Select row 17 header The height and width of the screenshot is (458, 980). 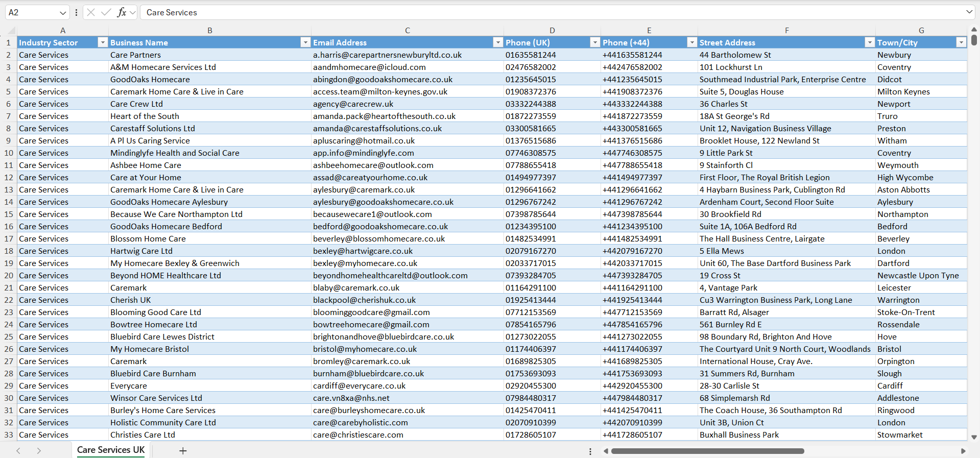click(8, 238)
